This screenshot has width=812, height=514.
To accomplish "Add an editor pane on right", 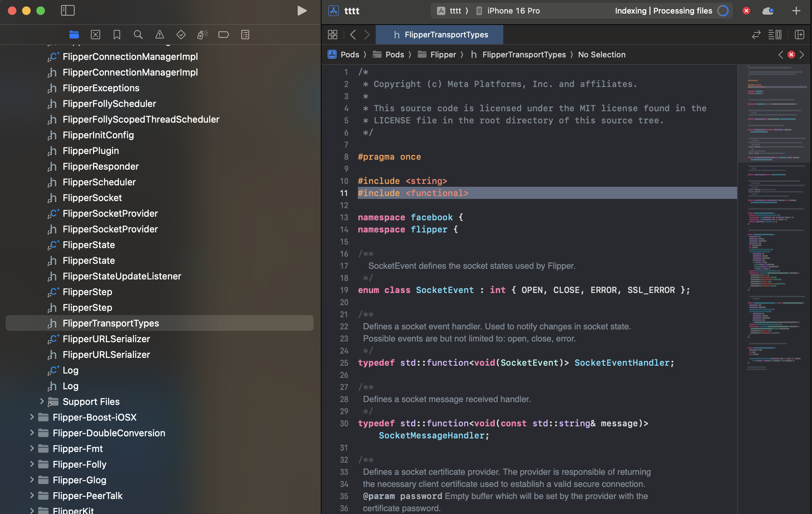I will pyautogui.click(x=800, y=35).
